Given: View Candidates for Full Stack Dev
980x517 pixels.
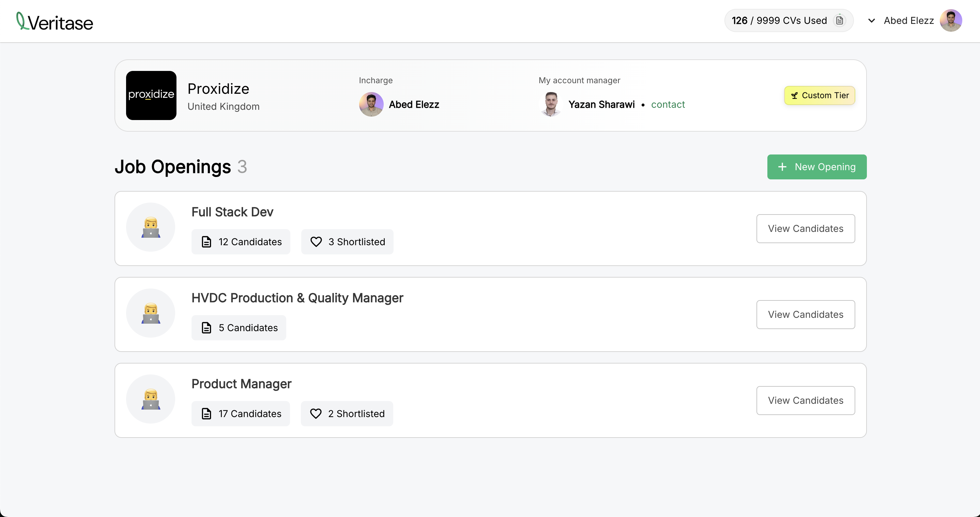Looking at the screenshot, I should coord(806,228).
